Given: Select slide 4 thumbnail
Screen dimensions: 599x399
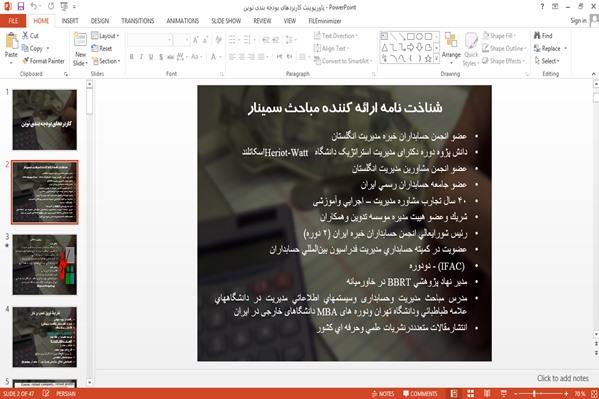Looking at the screenshot, I should (45, 337).
